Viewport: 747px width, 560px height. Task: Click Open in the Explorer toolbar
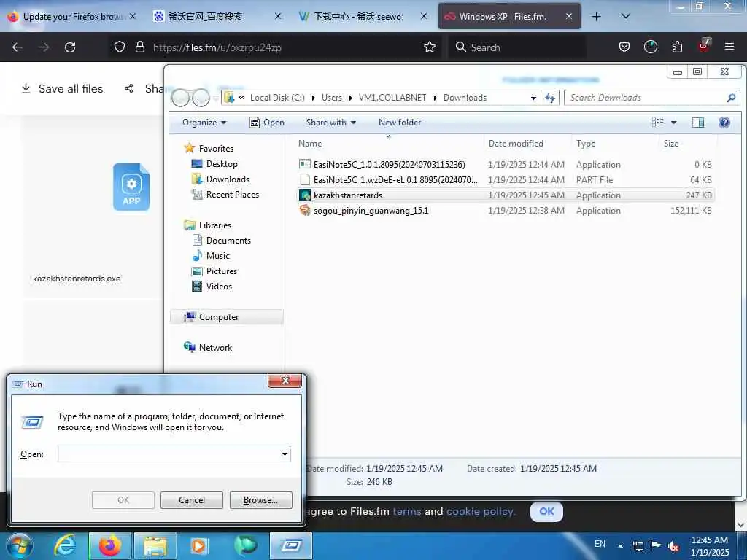click(x=267, y=122)
